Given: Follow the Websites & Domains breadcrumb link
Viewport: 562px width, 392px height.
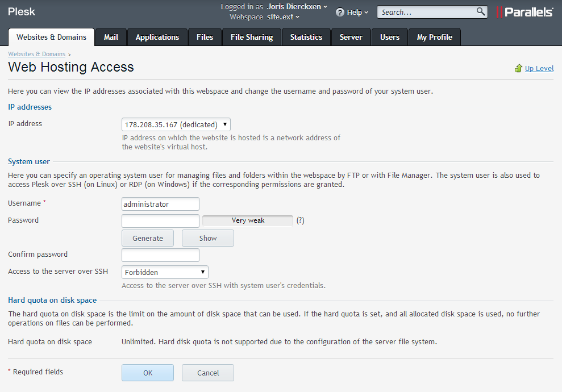Looking at the screenshot, I should point(36,54).
